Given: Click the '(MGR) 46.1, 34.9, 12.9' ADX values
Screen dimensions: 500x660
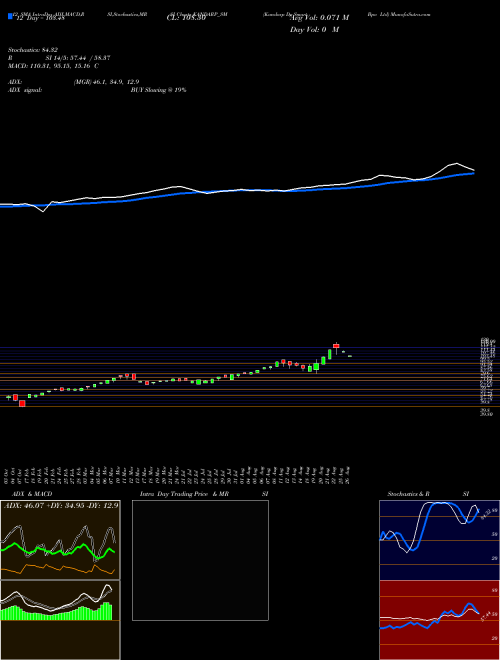Looking at the screenshot, I should tap(106, 82).
